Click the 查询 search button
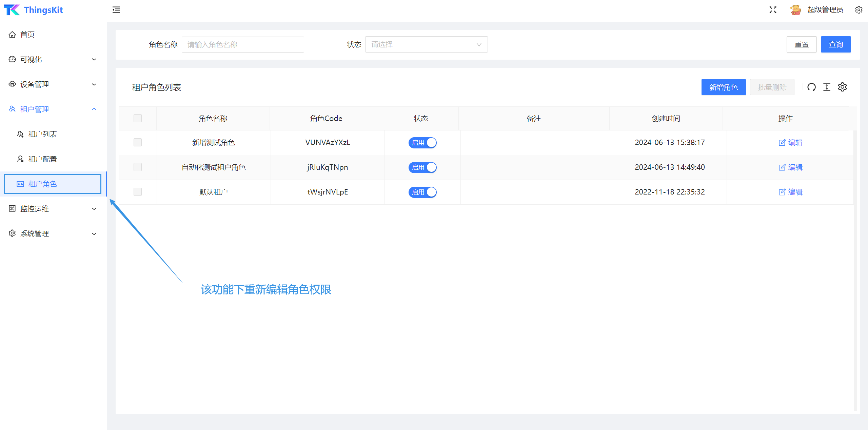The height and width of the screenshot is (430, 868). click(x=835, y=44)
